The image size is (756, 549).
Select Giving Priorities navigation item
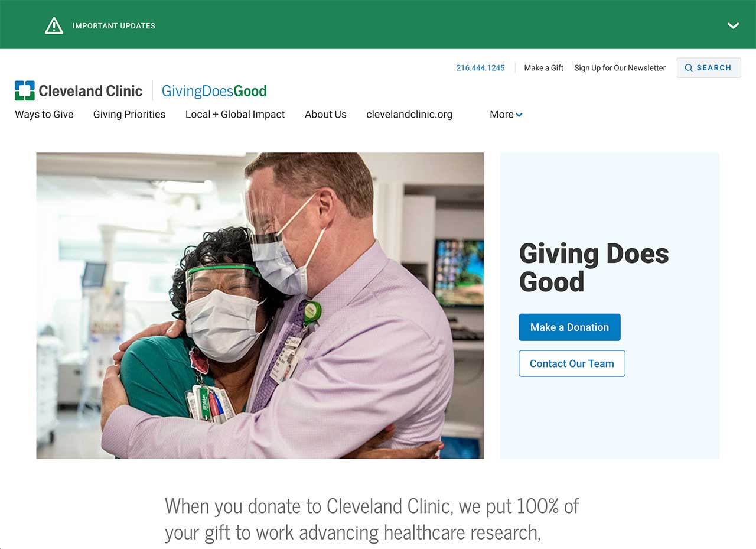click(129, 115)
